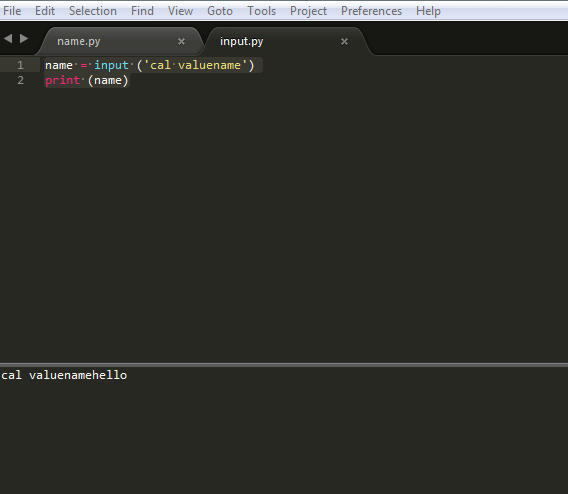Viewport: 568px width, 494px height.
Task: Open the Project menu
Action: point(308,11)
